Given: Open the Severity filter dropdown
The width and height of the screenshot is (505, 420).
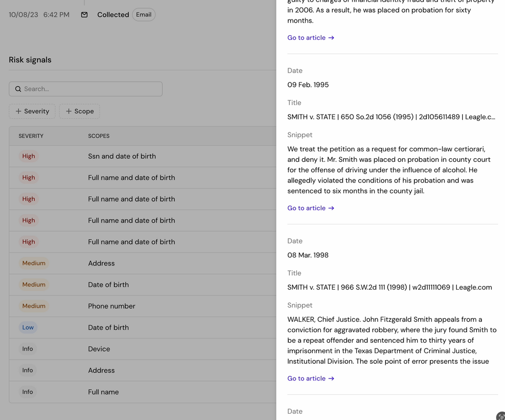Looking at the screenshot, I should point(32,111).
